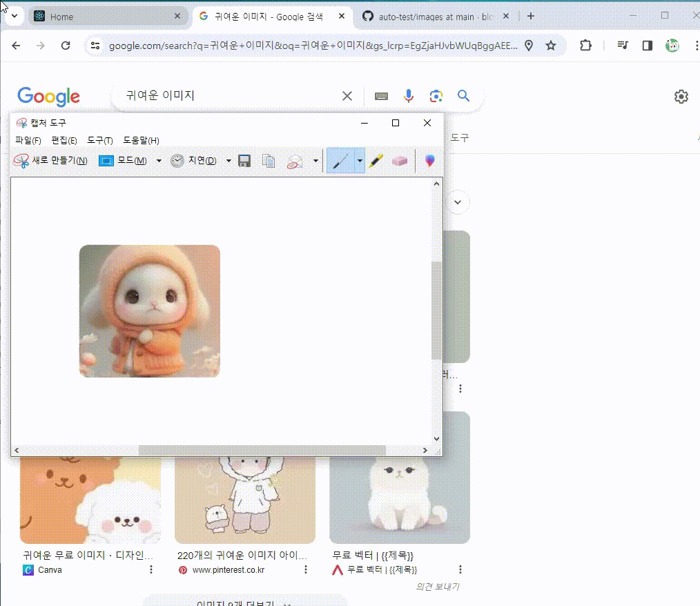
Task: Save snip with floppy disk icon
Action: pos(244,161)
